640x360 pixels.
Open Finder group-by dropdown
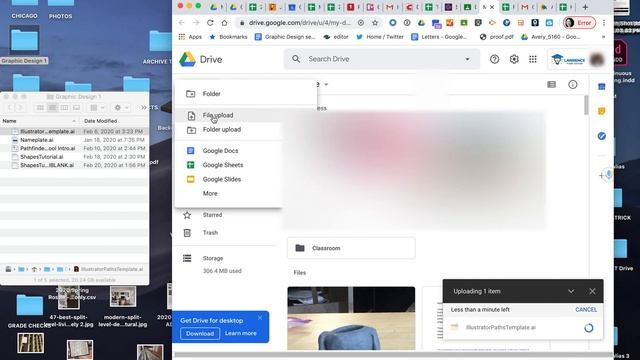click(97, 108)
